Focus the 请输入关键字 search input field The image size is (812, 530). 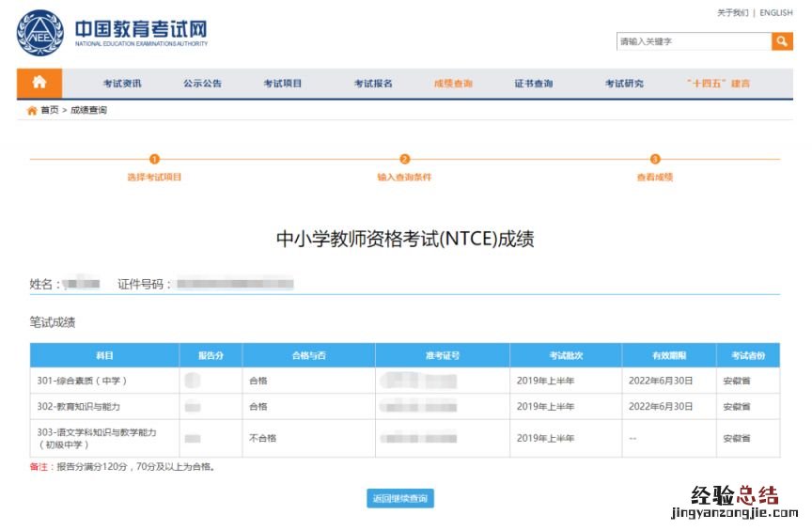[693, 41]
